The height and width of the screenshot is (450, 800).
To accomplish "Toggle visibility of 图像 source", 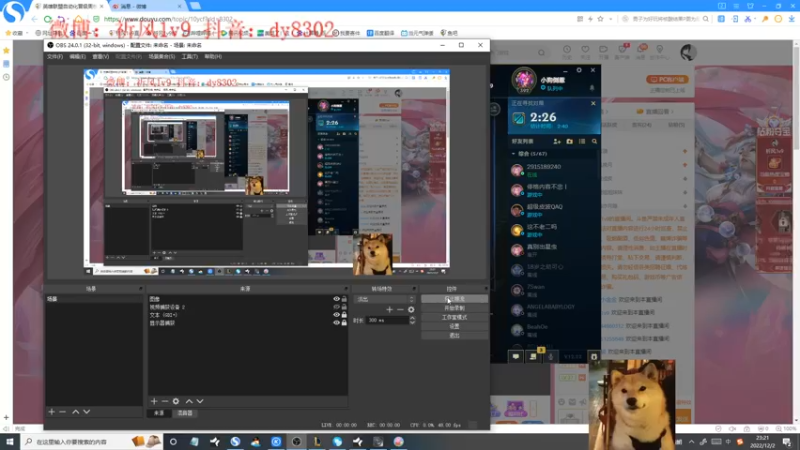I will tap(336, 299).
